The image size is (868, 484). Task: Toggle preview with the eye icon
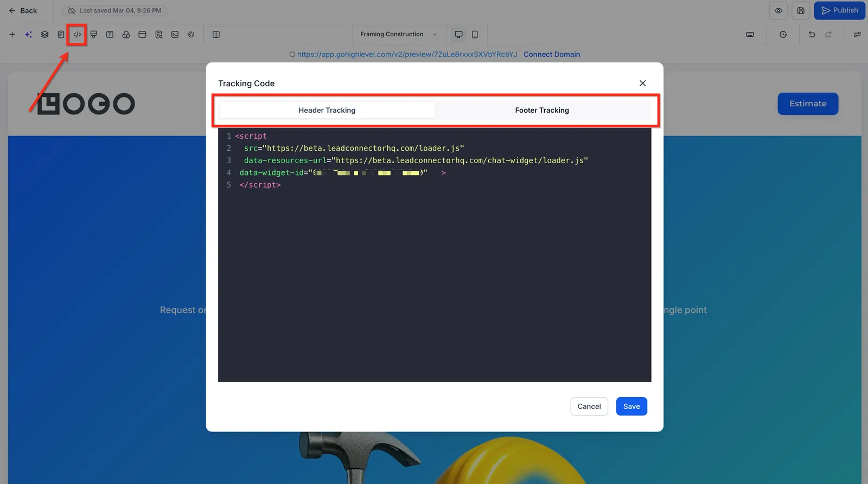(x=778, y=10)
